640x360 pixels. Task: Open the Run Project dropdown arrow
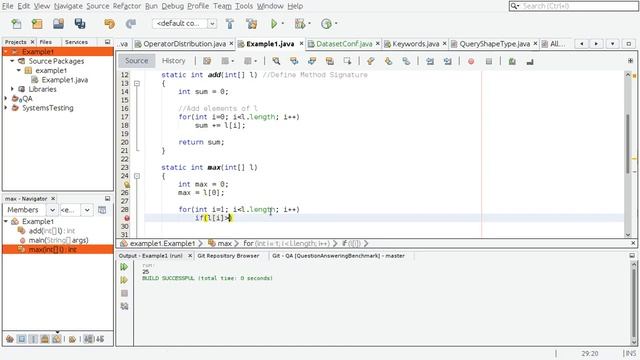[282, 24]
